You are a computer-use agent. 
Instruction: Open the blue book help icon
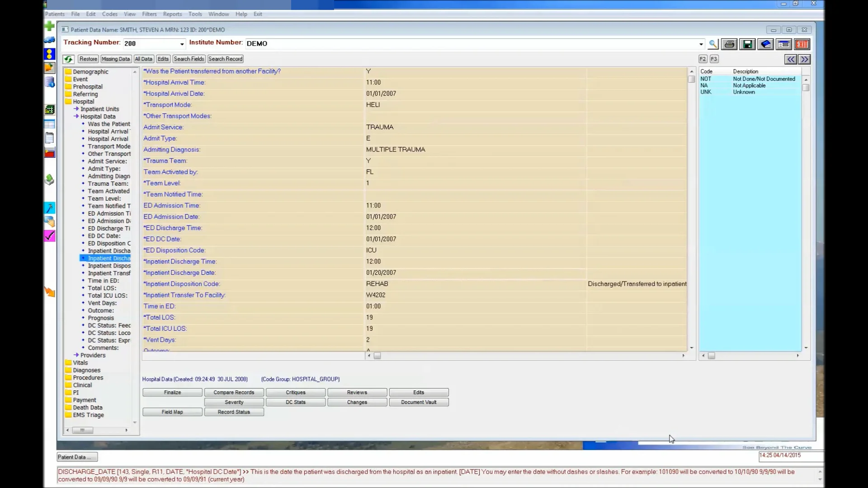coord(766,44)
